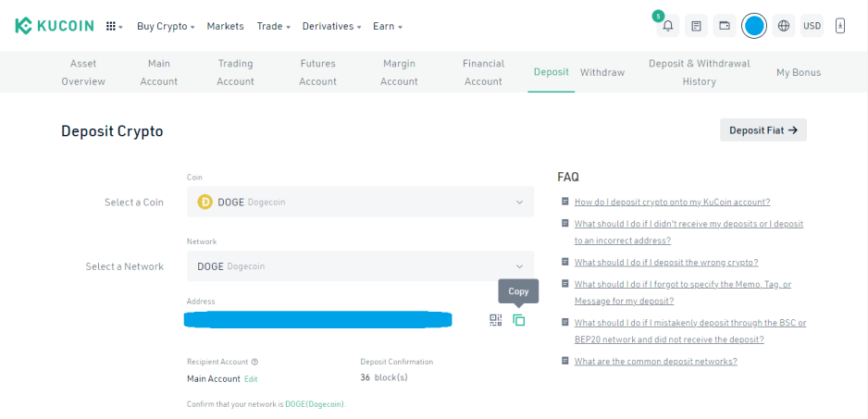Open Deposit & Withdrawal History tab
The width and height of the screenshot is (868, 419).
[700, 72]
